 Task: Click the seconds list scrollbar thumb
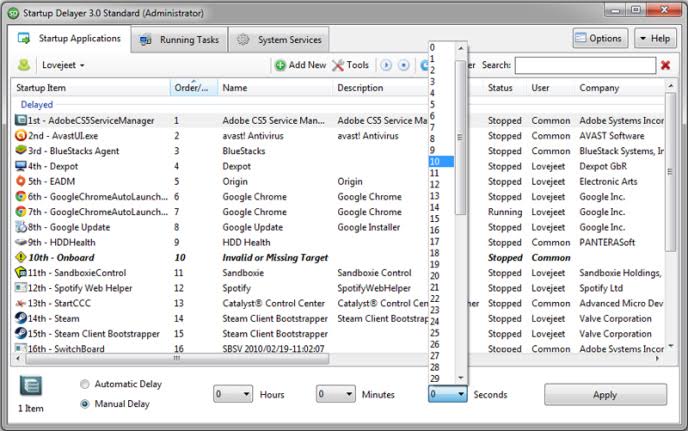pos(460,137)
